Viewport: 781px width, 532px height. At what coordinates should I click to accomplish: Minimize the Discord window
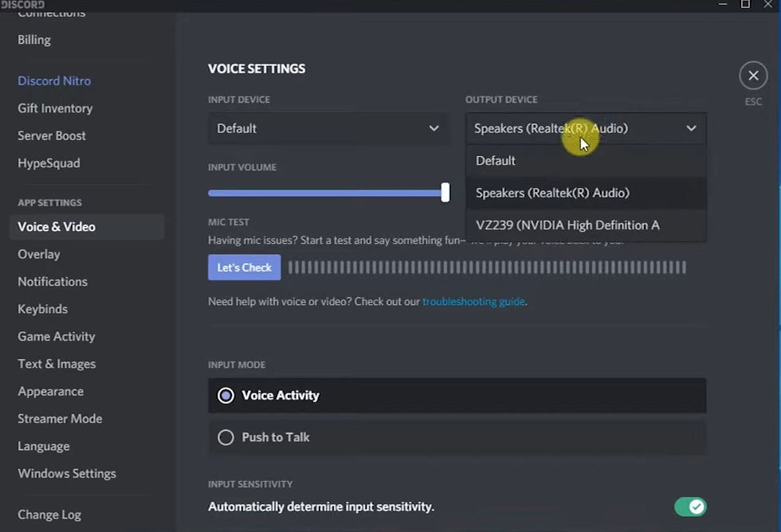(723, 5)
